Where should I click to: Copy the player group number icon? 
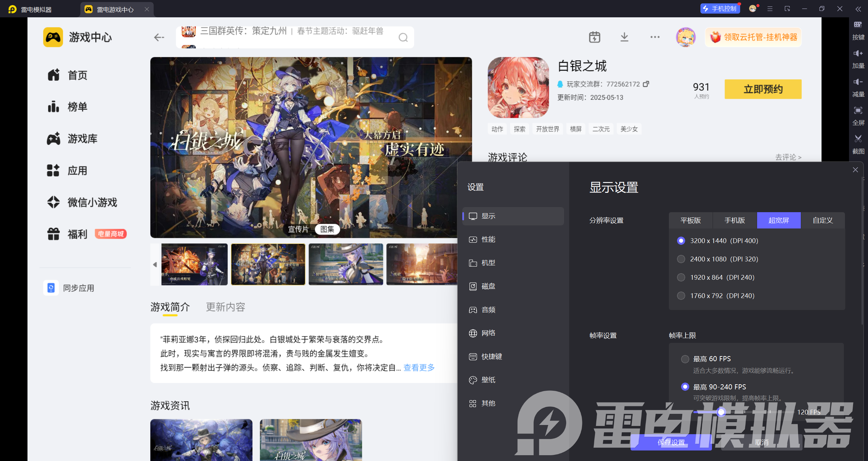pyautogui.click(x=646, y=84)
